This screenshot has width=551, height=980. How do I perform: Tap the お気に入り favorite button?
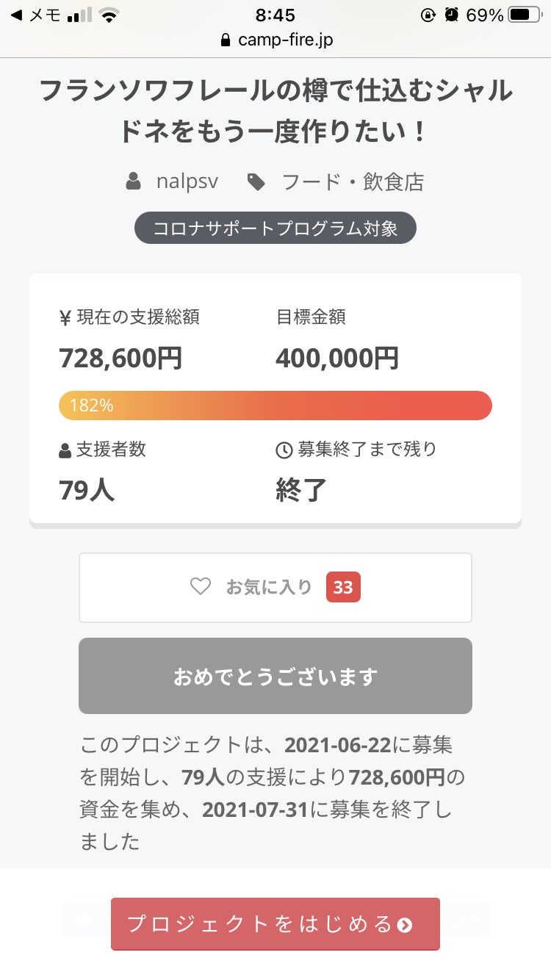click(x=275, y=588)
